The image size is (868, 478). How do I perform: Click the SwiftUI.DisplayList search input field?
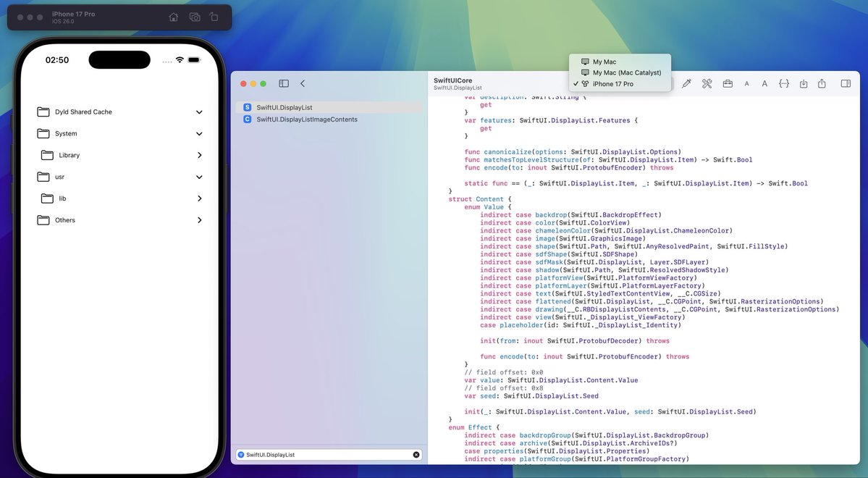click(329, 455)
